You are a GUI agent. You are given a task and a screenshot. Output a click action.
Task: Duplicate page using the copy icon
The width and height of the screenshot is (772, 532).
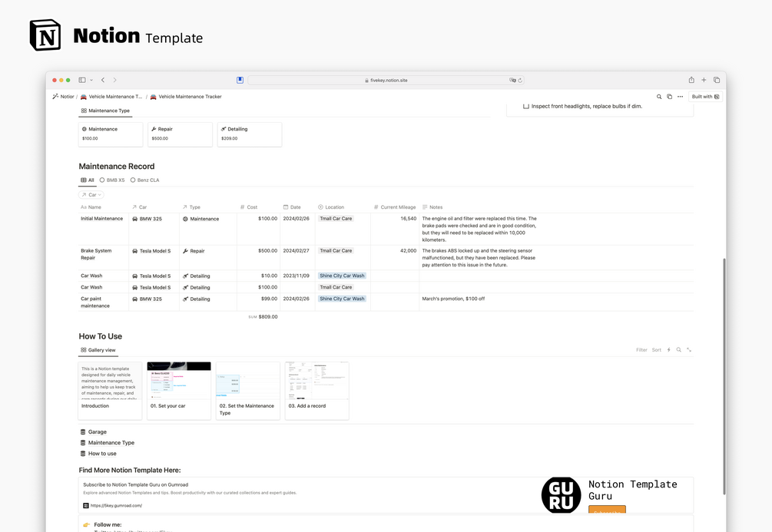tap(669, 97)
